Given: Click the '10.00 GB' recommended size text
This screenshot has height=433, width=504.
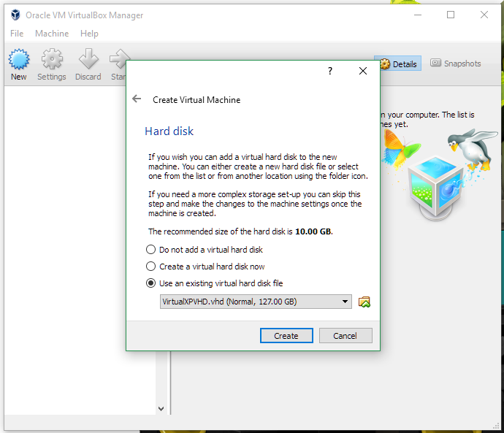Looking at the screenshot, I should point(313,231).
